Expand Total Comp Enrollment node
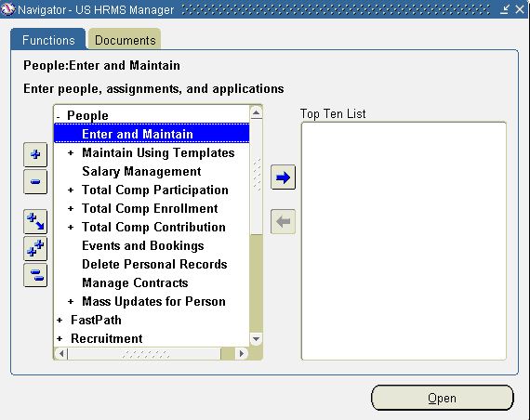The width and height of the screenshot is (530, 420). 71,208
